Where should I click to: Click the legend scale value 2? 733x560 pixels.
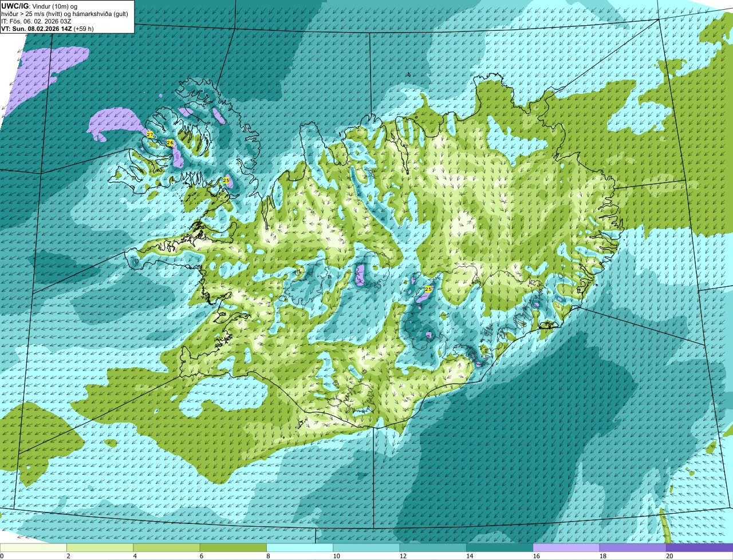tap(68, 556)
